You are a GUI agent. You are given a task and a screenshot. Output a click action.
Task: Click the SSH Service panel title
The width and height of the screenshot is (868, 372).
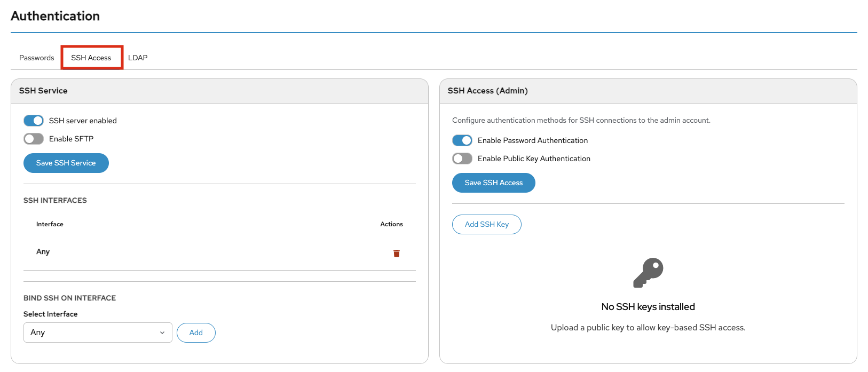click(x=43, y=91)
